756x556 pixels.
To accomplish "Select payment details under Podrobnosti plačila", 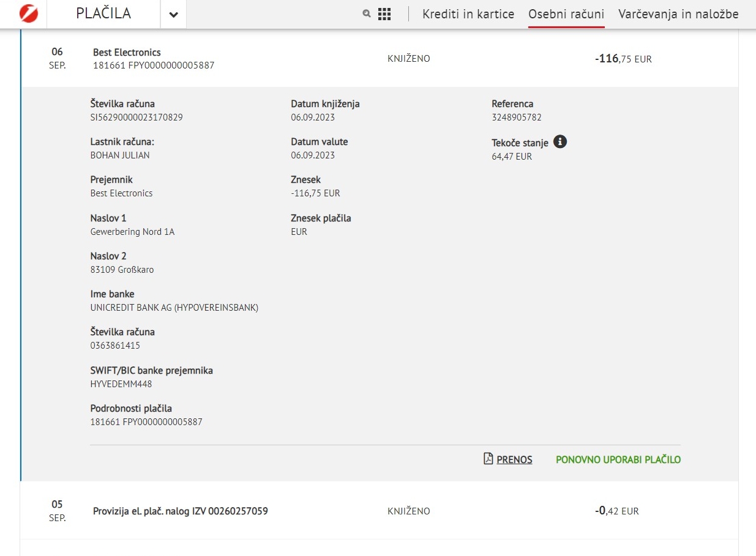I will 146,422.
